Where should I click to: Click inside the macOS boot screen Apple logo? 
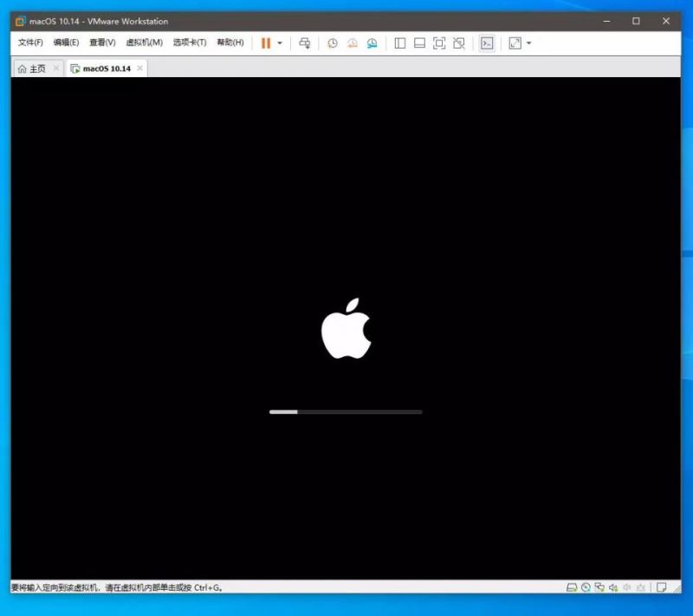[346, 328]
